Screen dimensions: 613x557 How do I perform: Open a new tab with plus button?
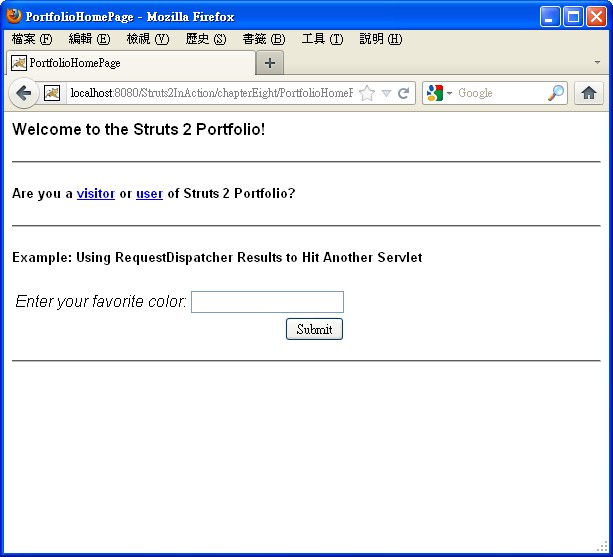pos(270,63)
